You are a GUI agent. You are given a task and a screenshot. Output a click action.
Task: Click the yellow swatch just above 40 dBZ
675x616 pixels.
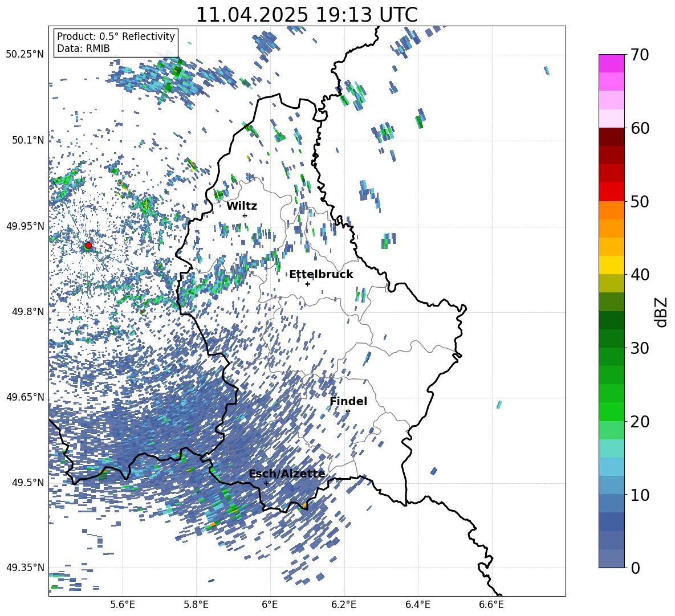point(612,265)
